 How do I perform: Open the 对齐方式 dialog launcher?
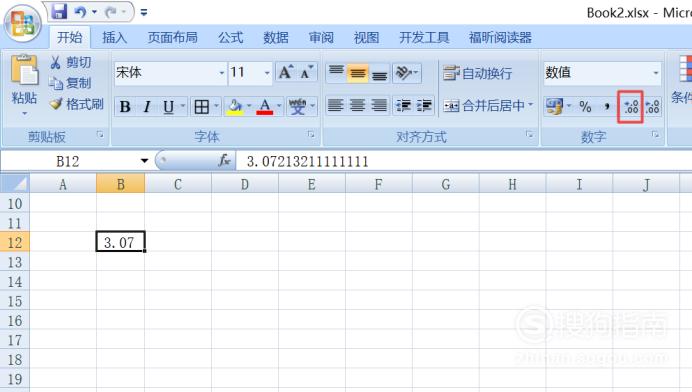coord(529,135)
